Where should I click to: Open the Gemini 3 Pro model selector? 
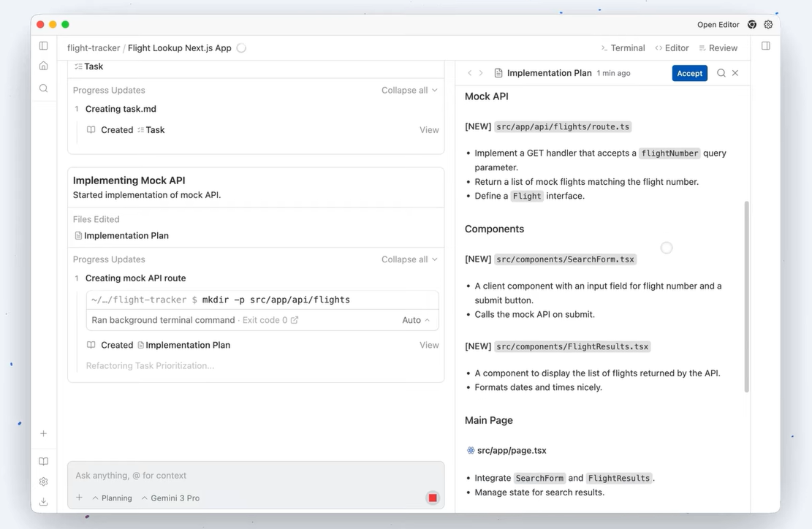170,498
